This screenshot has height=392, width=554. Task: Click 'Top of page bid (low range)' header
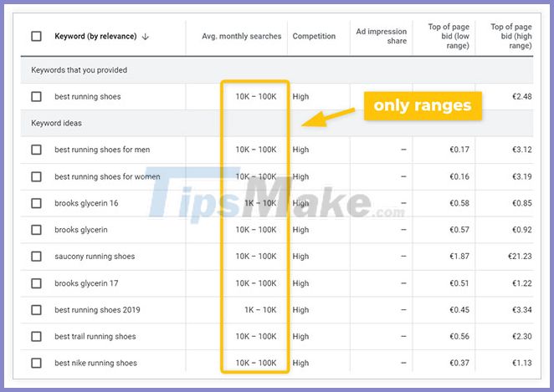[449, 36]
